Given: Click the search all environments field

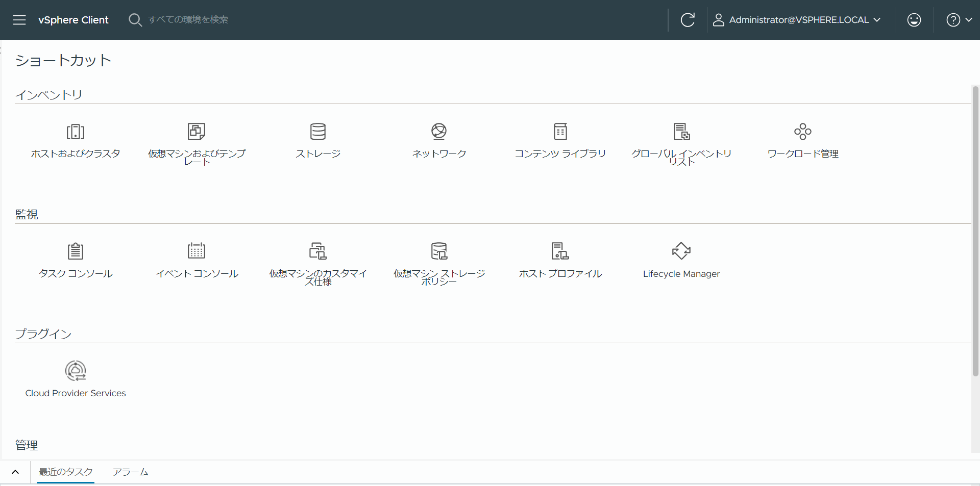Looking at the screenshot, I should tap(188, 20).
